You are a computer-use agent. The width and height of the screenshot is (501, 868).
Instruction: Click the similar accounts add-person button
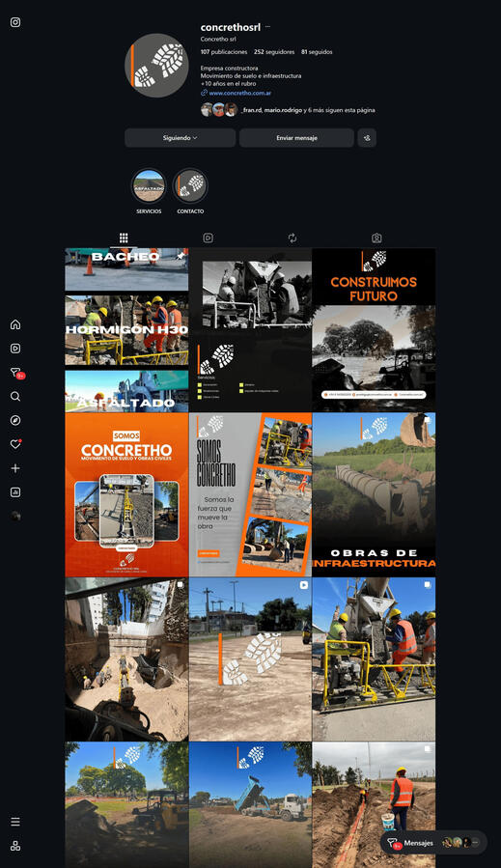click(367, 138)
